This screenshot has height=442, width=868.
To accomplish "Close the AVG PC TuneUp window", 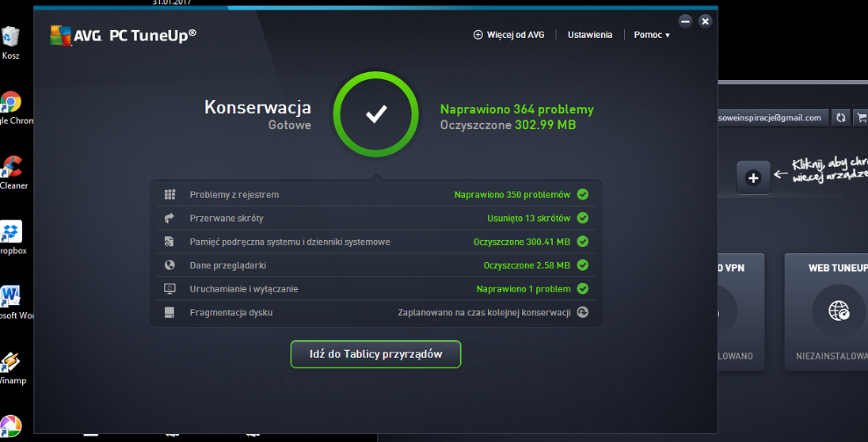I will click(x=705, y=21).
